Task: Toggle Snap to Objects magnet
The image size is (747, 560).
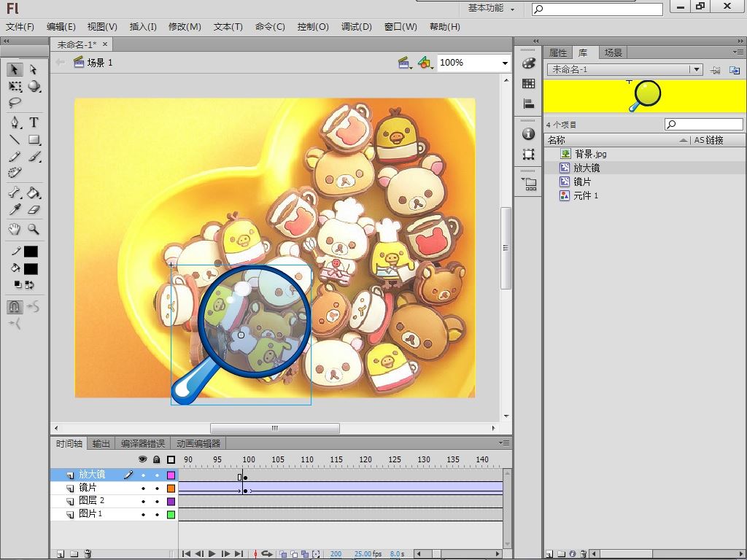Action: coord(15,307)
